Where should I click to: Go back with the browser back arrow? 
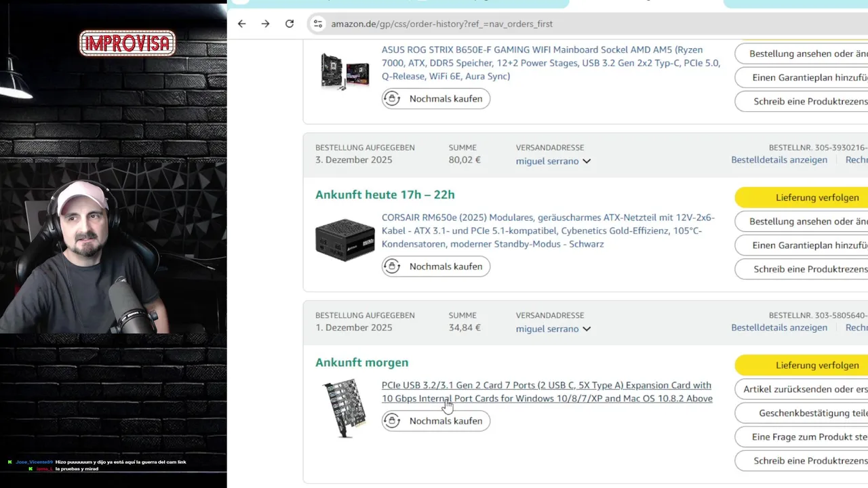tap(241, 24)
